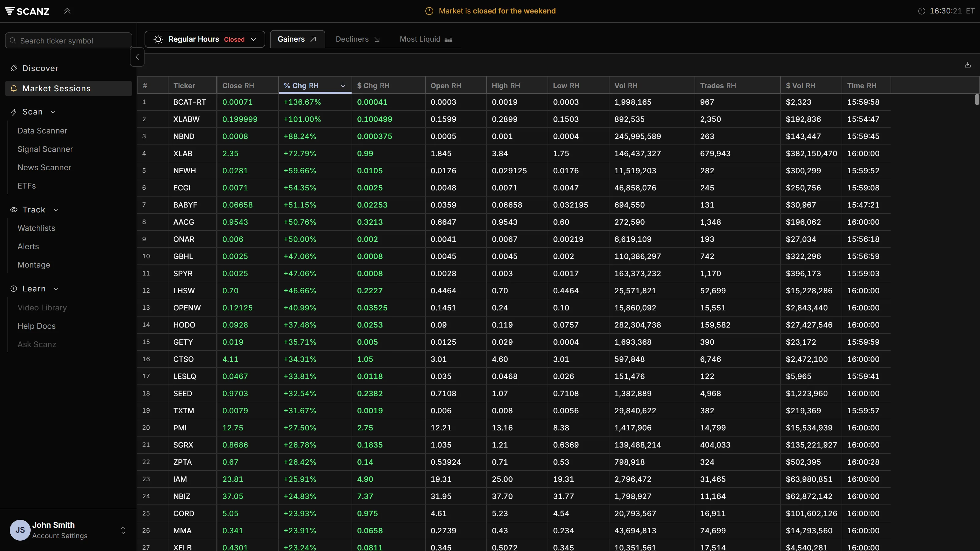This screenshot has height=551, width=980.
Task: Select the SGRX ticker
Action: [x=183, y=444]
